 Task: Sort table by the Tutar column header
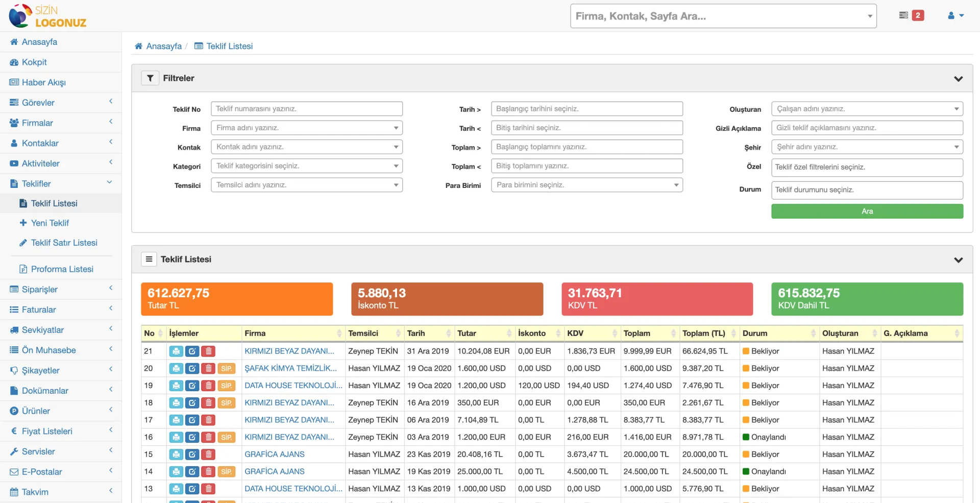(484, 333)
